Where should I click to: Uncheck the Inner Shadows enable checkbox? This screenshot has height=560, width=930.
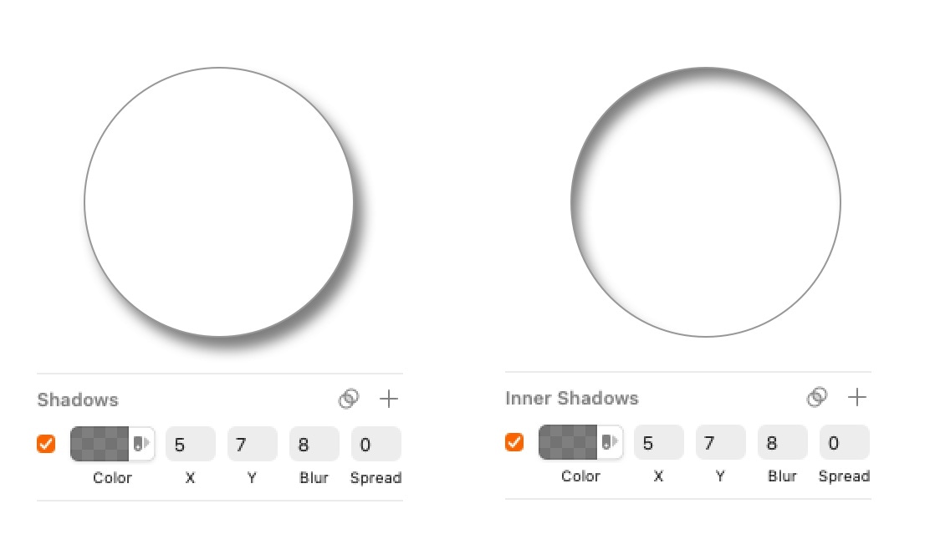pos(514,442)
